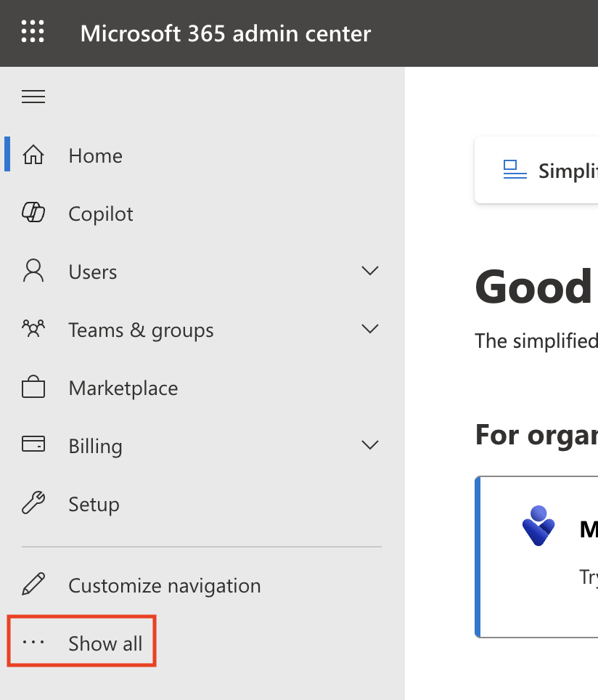Collapse the navigation menu with hamburger icon
The image size is (598, 700).
(x=33, y=97)
